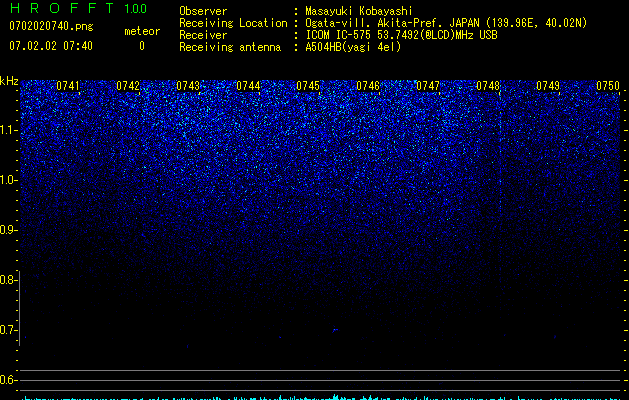Select the filename 0702020740.png
This screenshot has width=629, height=400.
51,26
